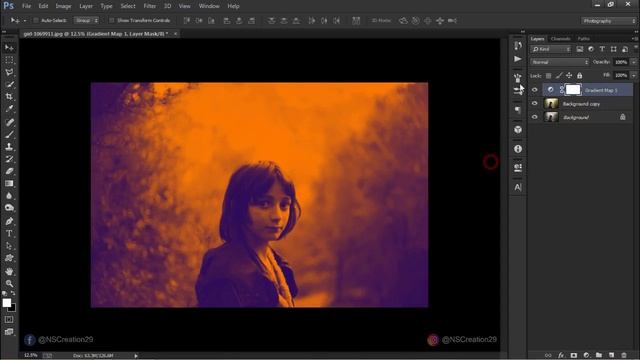The image size is (640, 360).
Task: Enable Show Transform Controls checkbox
Action: [x=111, y=20]
